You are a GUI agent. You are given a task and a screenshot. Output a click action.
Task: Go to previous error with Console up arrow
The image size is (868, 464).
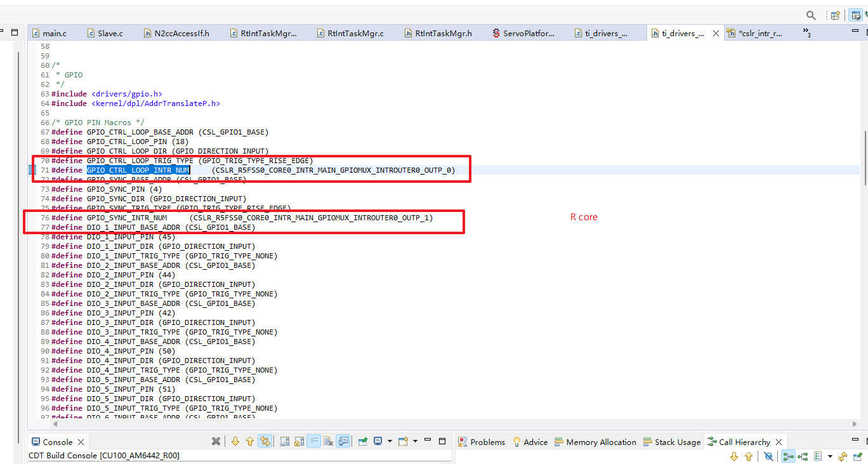pos(250,442)
